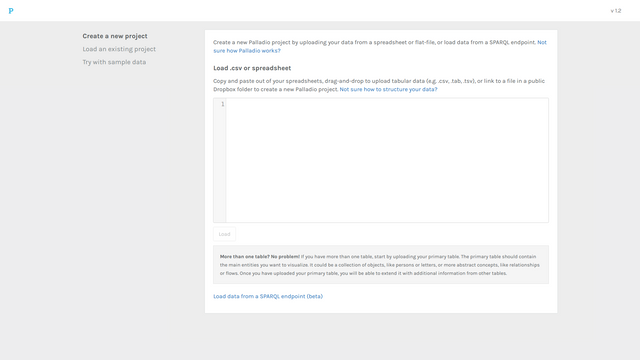This screenshot has height=360, width=640.
Task: Choose Try with sample data
Action: point(114,62)
